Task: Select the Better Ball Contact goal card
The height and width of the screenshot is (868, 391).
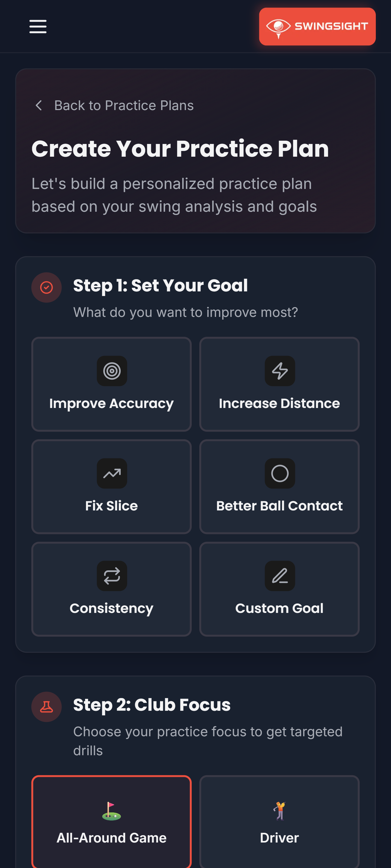Action: [280, 486]
